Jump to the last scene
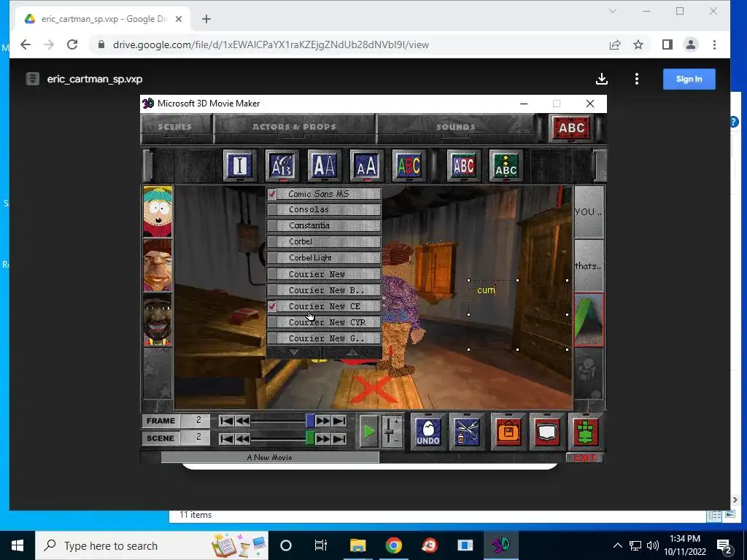The width and height of the screenshot is (747, 560). pos(339,438)
